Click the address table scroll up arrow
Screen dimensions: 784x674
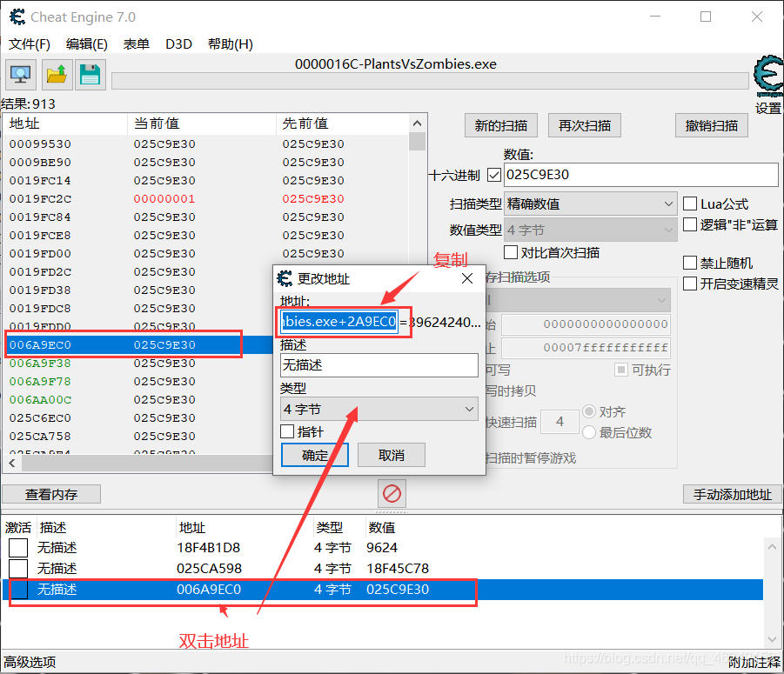pyautogui.click(x=772, y=547)
